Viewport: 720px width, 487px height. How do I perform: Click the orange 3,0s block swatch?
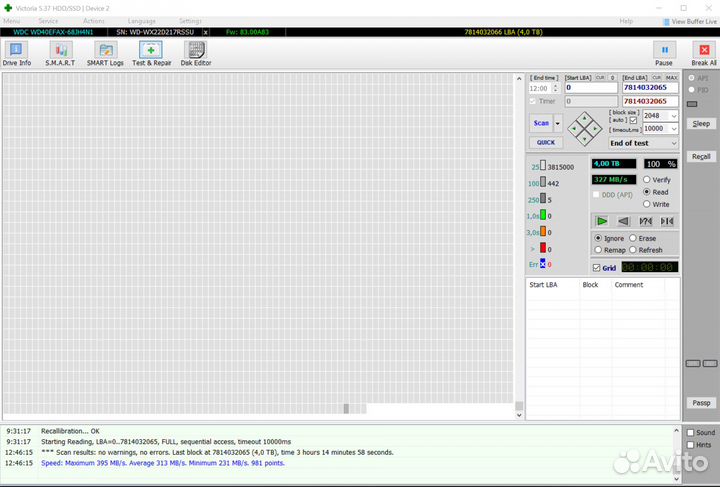click(x=543, y=231)
